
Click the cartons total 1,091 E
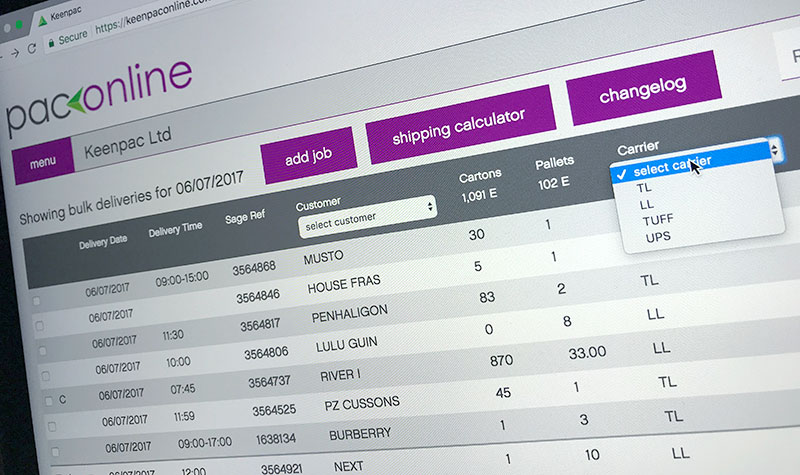tap(479, 195)
